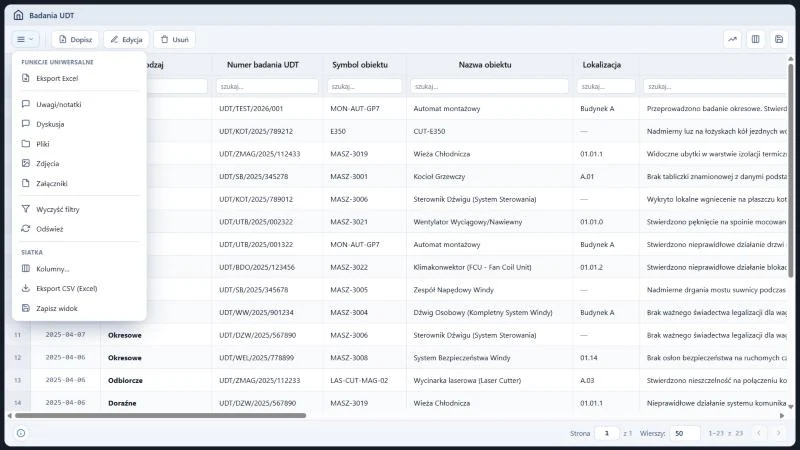Open Zdjęcia menu entry
This screenshot has width=800, height=450.
tap(79, 163)
